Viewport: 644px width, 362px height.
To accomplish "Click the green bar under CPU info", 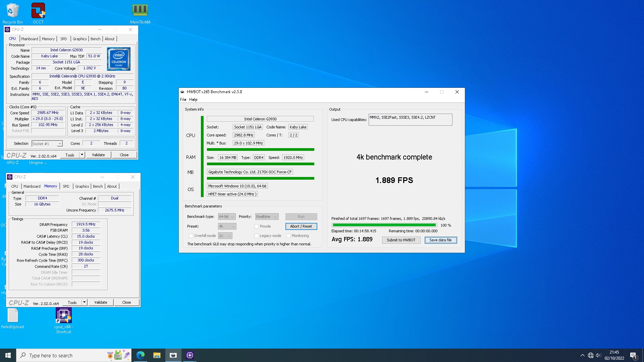I will pyautogui.click(x=261, y=149).
